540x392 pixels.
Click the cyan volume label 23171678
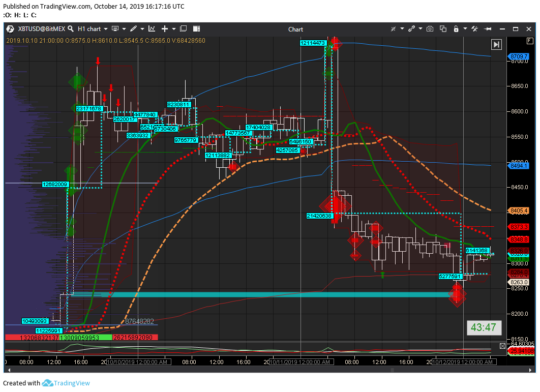[x=89, y=108]
